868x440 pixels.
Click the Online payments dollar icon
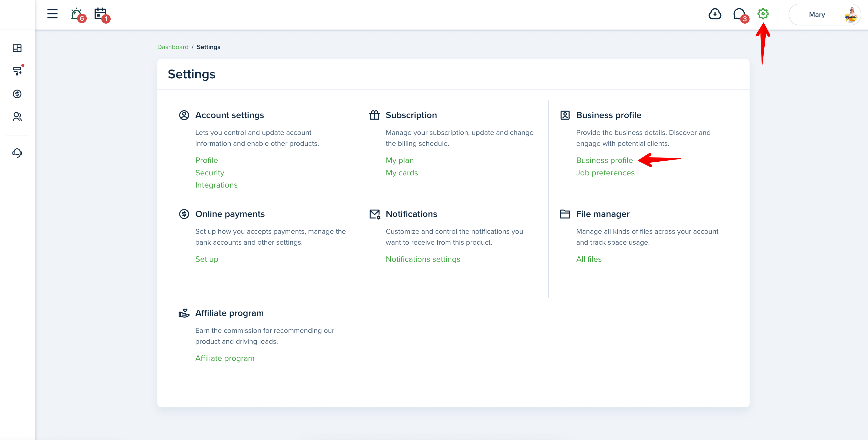pos(184,214)
